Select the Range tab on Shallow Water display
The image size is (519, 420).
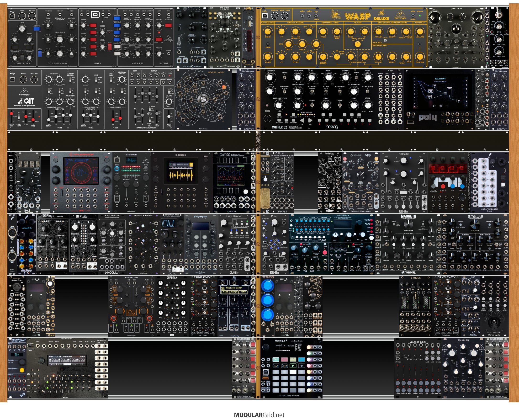[x=234, y=292]
